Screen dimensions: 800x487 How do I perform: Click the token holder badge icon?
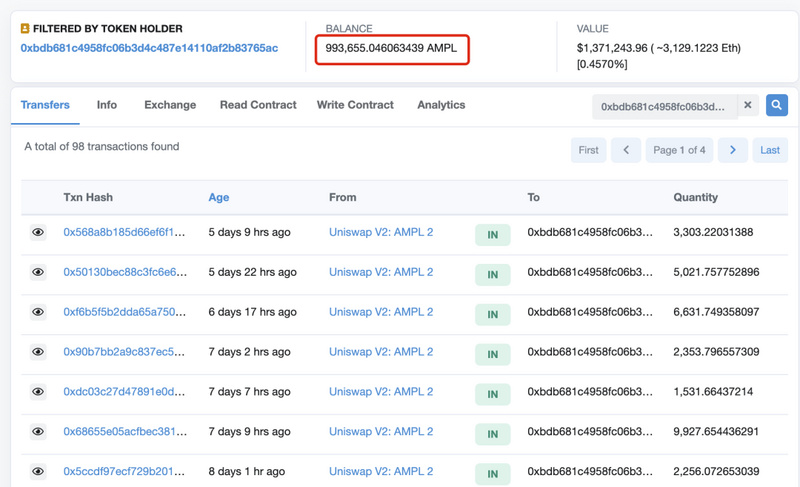pos(24,29)
